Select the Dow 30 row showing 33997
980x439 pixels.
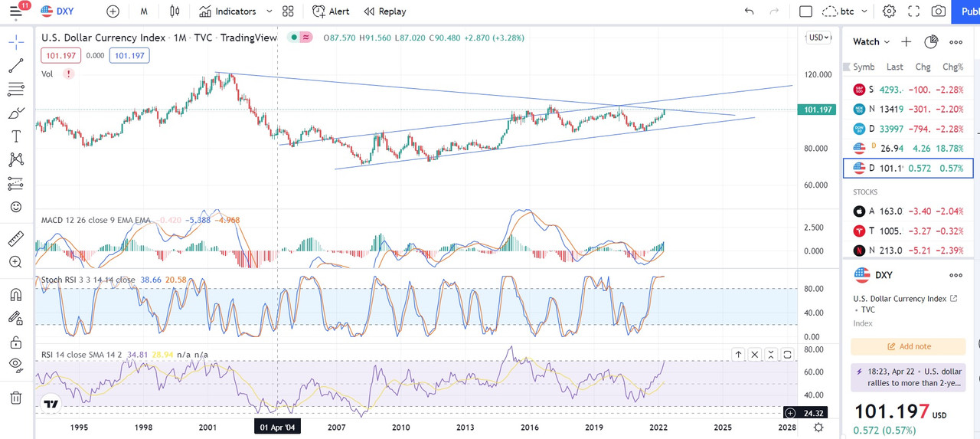908,129
